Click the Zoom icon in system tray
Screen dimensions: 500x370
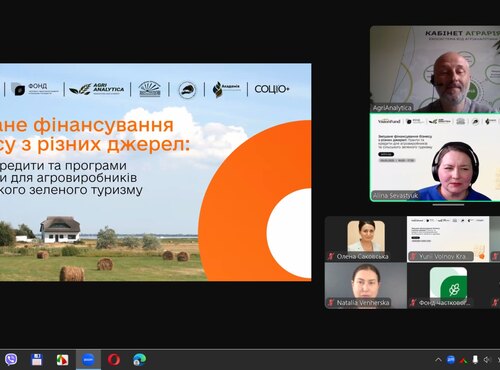[x=451, y=360]
